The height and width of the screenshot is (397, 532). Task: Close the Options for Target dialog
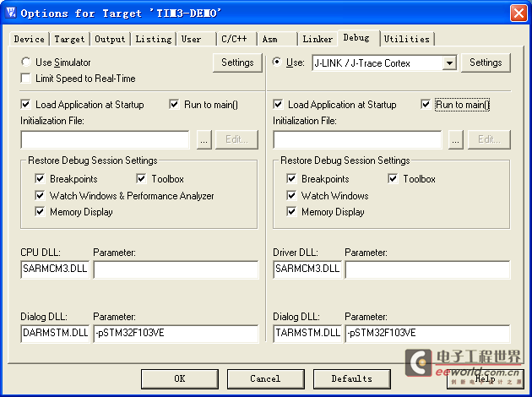(x=518, y=14)
